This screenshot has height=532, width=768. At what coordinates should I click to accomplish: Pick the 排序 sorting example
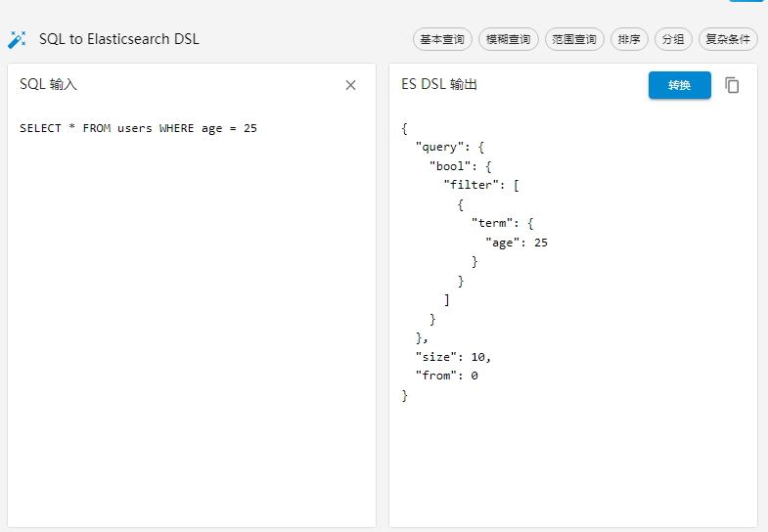pos(629,39)
